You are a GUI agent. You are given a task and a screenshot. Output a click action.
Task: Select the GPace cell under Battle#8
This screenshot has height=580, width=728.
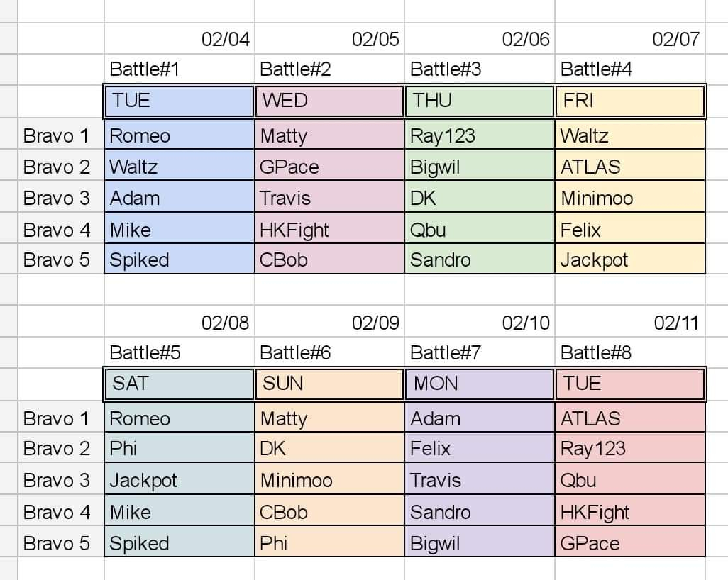click(630, 542)
